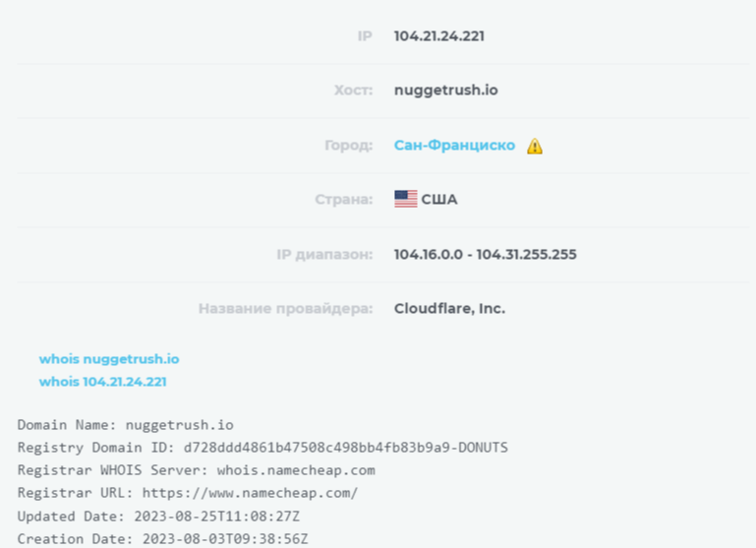The height and width of the screenshot is (548, 756).
Task: Click the US flag icon
Action: (405, 200)
